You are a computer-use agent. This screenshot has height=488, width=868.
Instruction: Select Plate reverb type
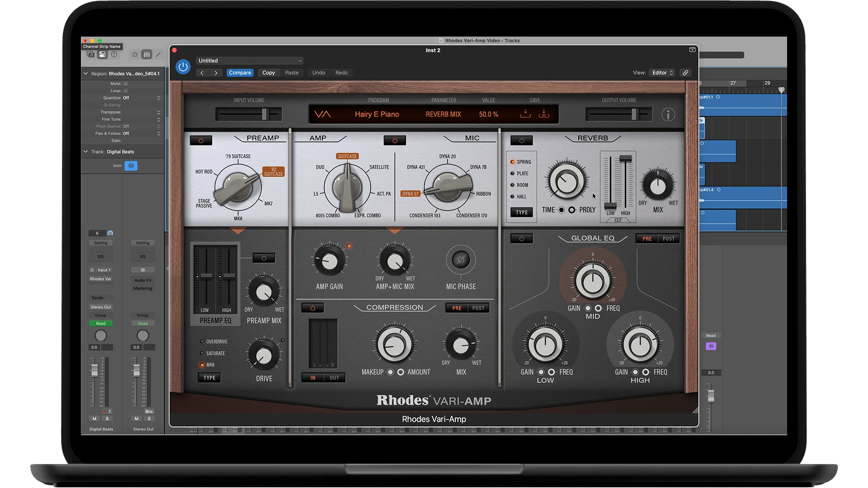519,174
